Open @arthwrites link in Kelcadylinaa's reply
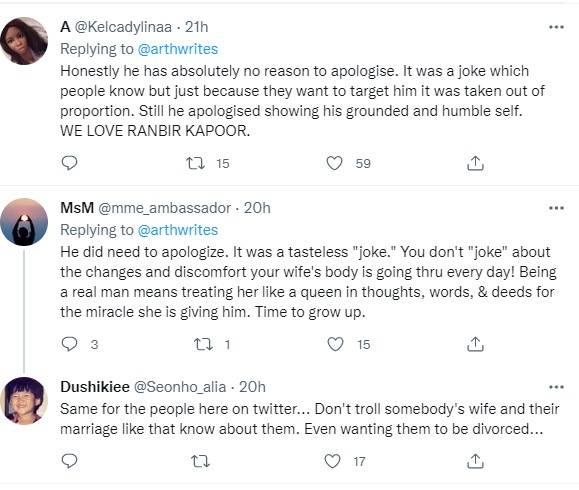Viewport: 579px width, 490px height. (x=178, y=49)
